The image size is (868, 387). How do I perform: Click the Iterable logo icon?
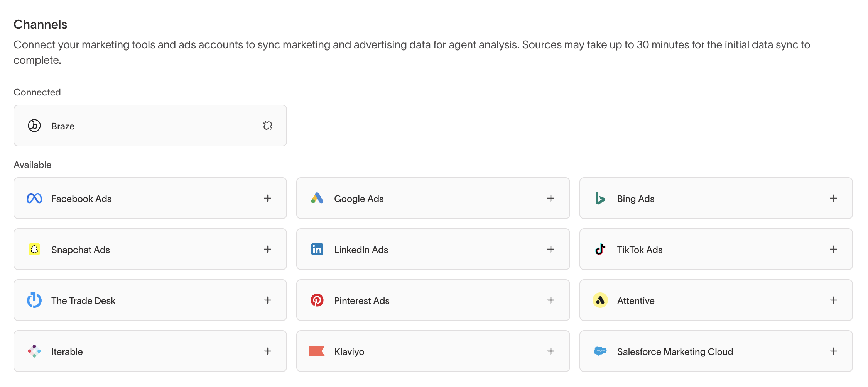[x=34, y=351]
